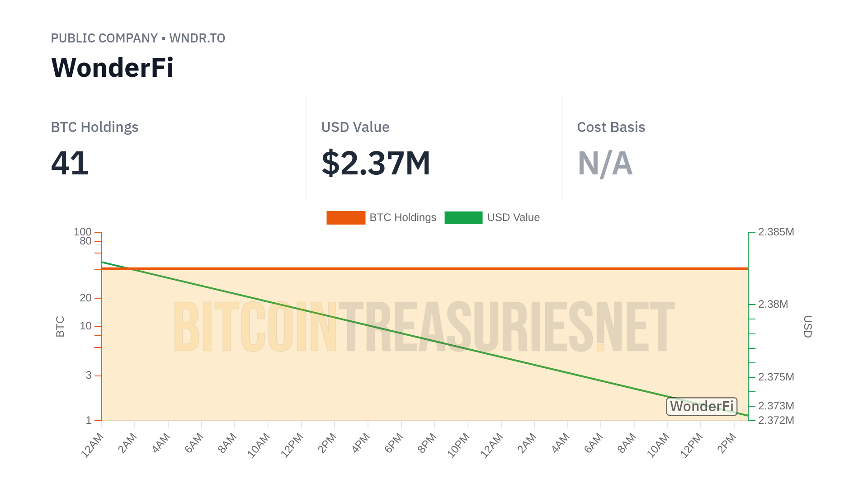
Task: Click the orange BTC Holdings horizontal line
Action: click(425, 268)
